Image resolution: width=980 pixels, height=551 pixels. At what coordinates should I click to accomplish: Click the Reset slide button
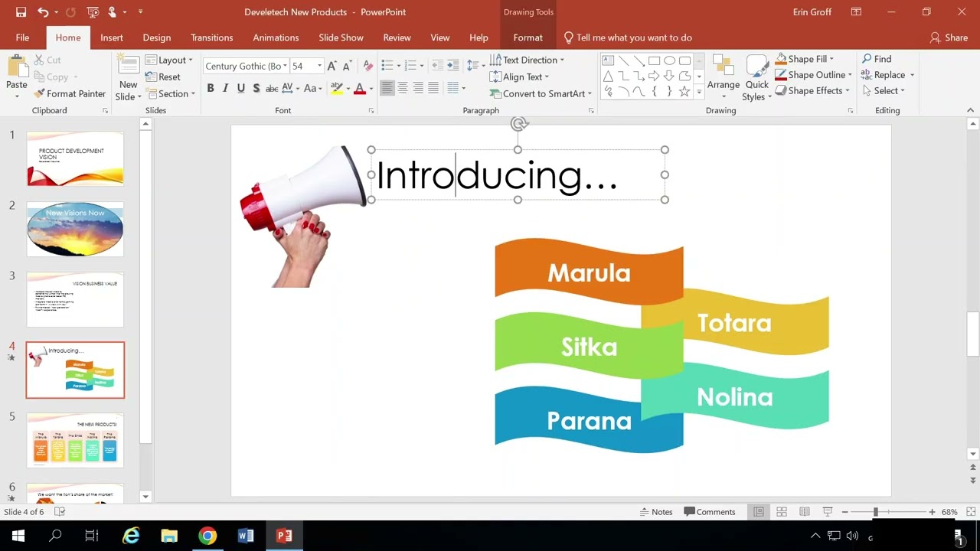[x=163, y=77]
